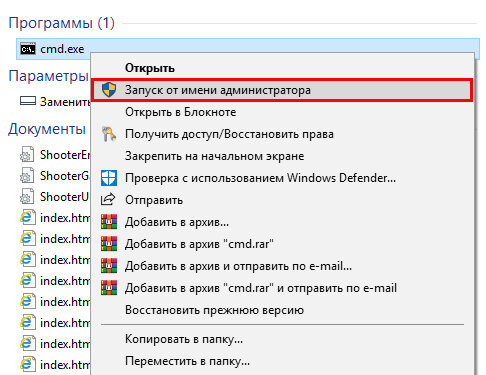The image size is (486, 375).
Task: Click the cmd.exe black console icon
Action: (28, 49)
